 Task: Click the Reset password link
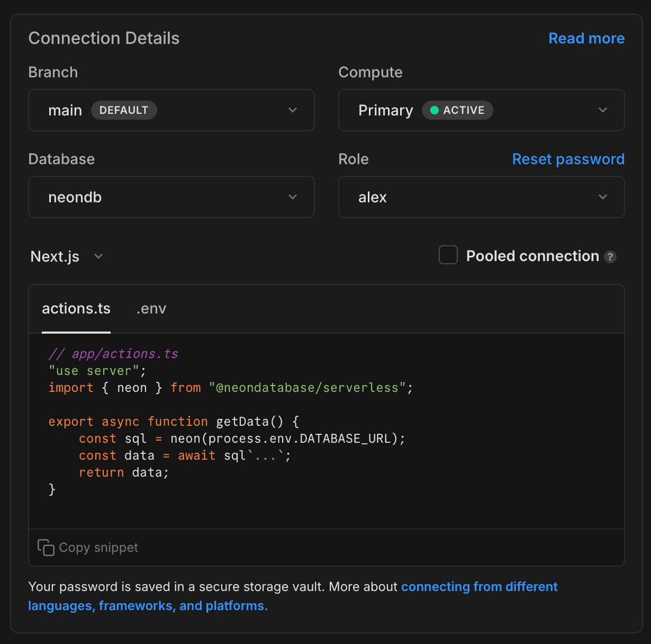coord(568,159)
